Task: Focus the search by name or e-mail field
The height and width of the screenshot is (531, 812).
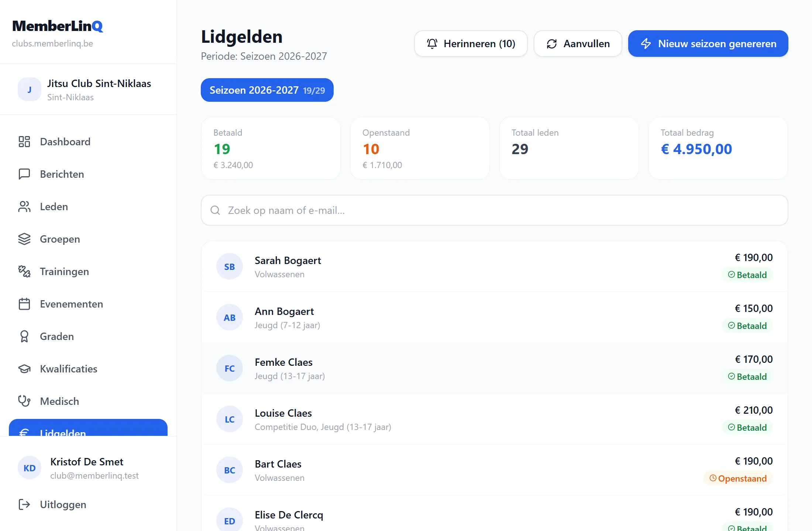Action: (495, 210)
